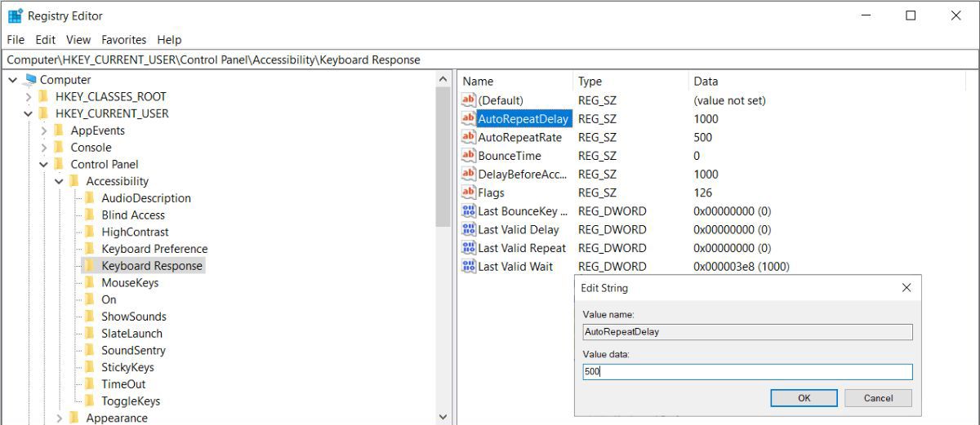Click the BounceTime string value icon

pyautogui.click(x=468, y=156)
